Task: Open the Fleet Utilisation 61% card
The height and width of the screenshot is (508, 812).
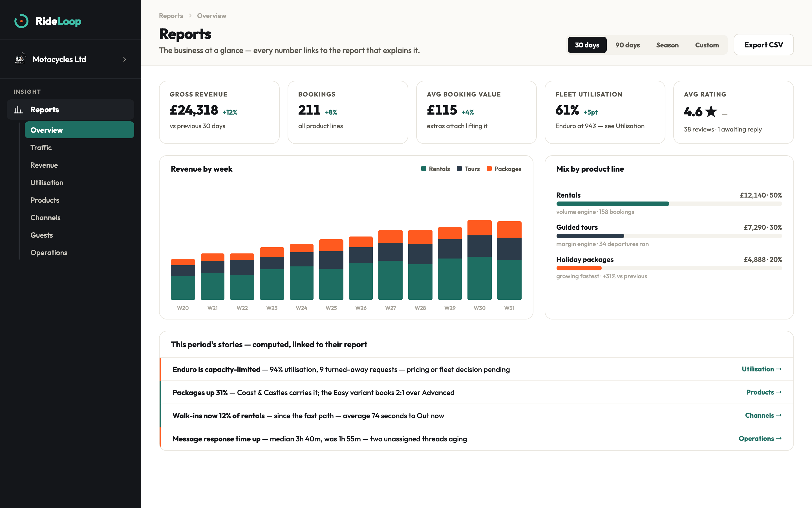Action: coord(605,112)
